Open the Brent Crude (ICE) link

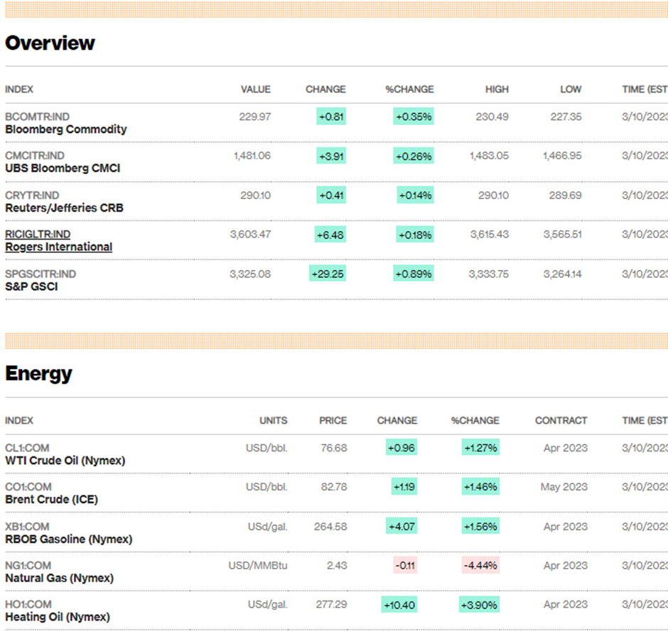click(52, 500)
